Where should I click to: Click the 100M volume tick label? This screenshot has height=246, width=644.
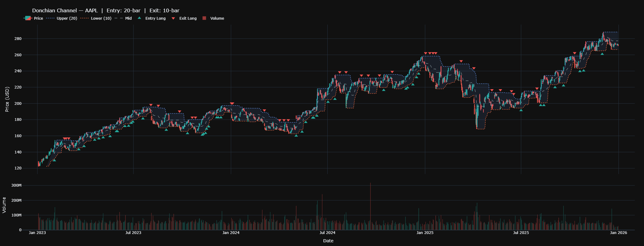click(16, 215)
